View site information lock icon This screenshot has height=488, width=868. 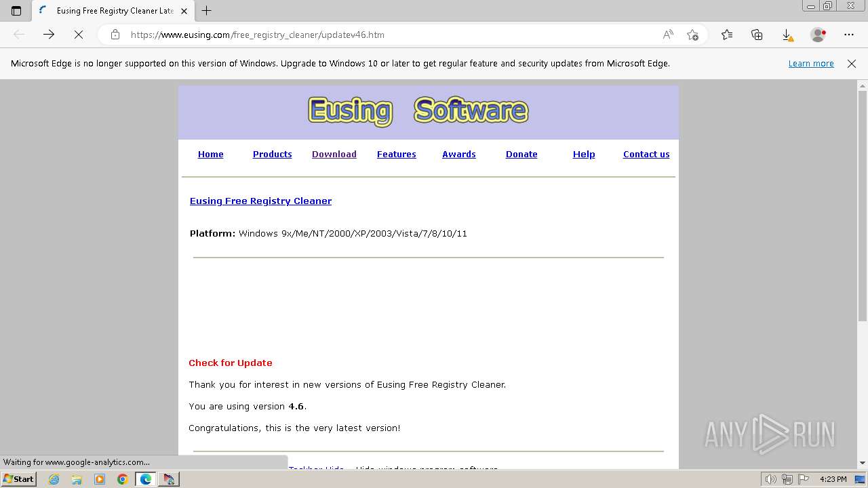pyautogui.click(x=115, y=35)
